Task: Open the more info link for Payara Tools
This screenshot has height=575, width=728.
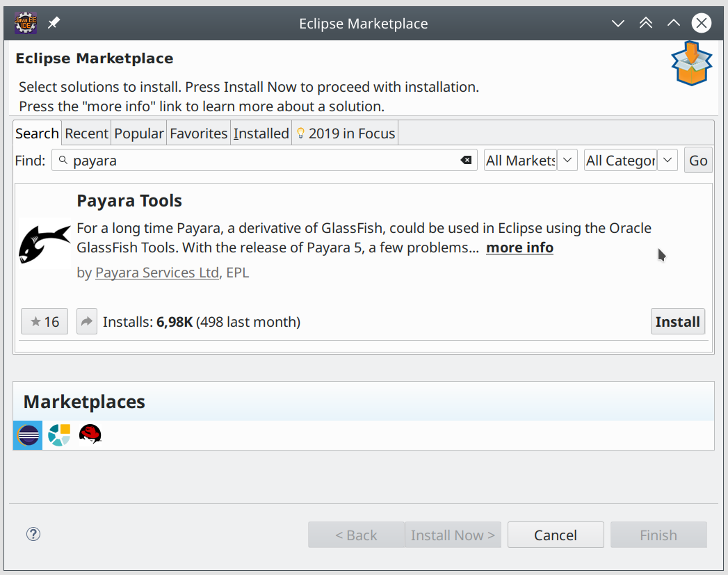Action: point(519,248)
